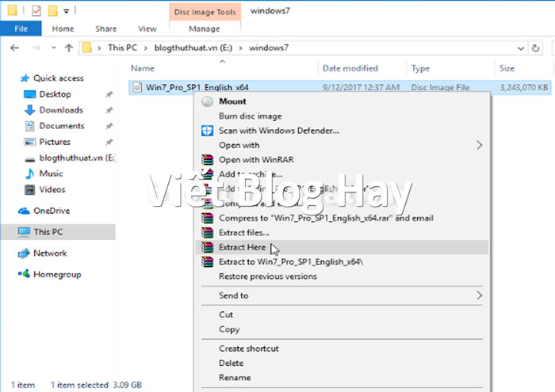Click the New folder quick access toolbar icon
The width and height of the screenshot is (555, 392).
click(53, 11)
